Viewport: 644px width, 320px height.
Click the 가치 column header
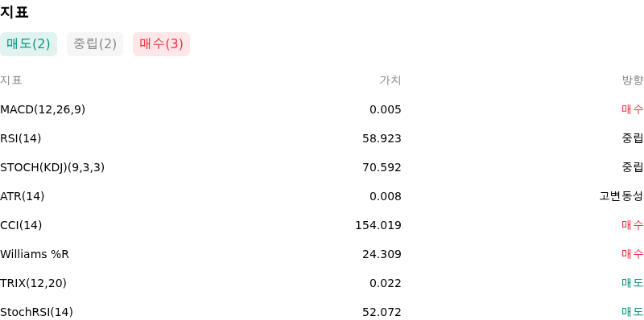pyautogui.click(x=390, y=80)
